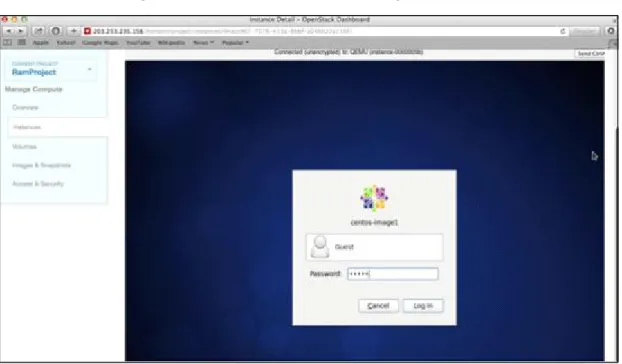Viewport: 622px width, 364px height.
Task: Click the Guest user avatar icon
Action: click(320, 247)
